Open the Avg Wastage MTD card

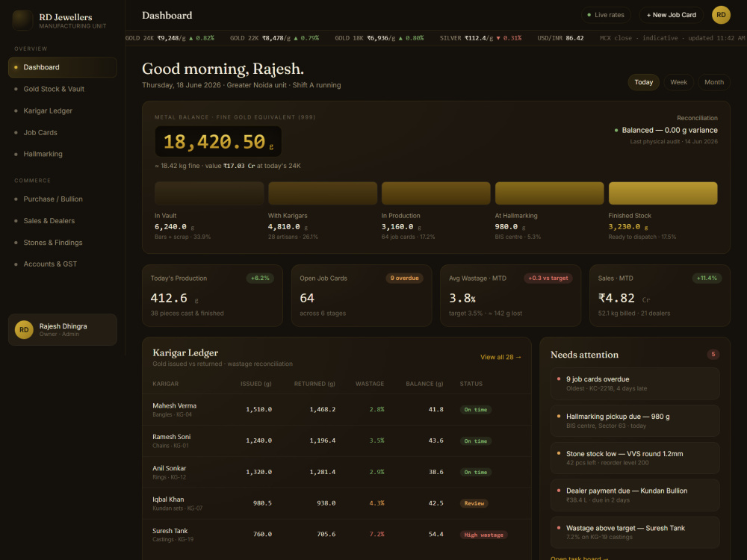tap(511, 296)
